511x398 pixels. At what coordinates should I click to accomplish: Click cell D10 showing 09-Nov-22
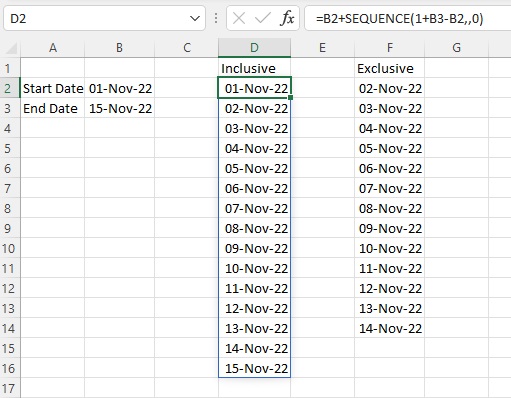[x=254, y=248]
